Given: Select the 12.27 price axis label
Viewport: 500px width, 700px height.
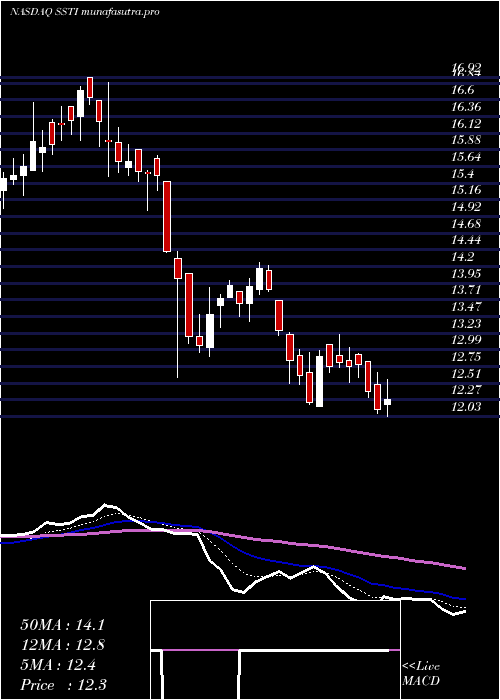Looking at the screenshot, I should coord(466,390).
